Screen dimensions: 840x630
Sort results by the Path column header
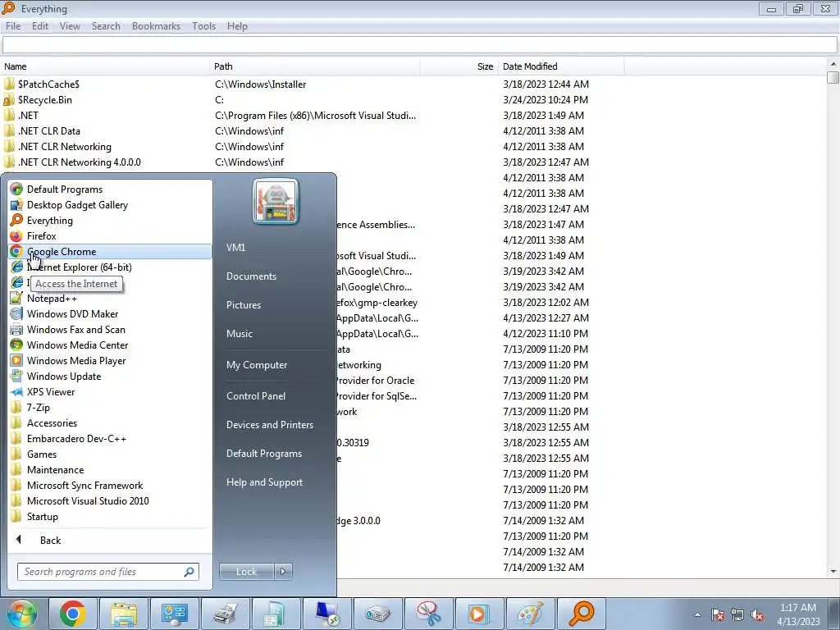(x=314, y=66)
